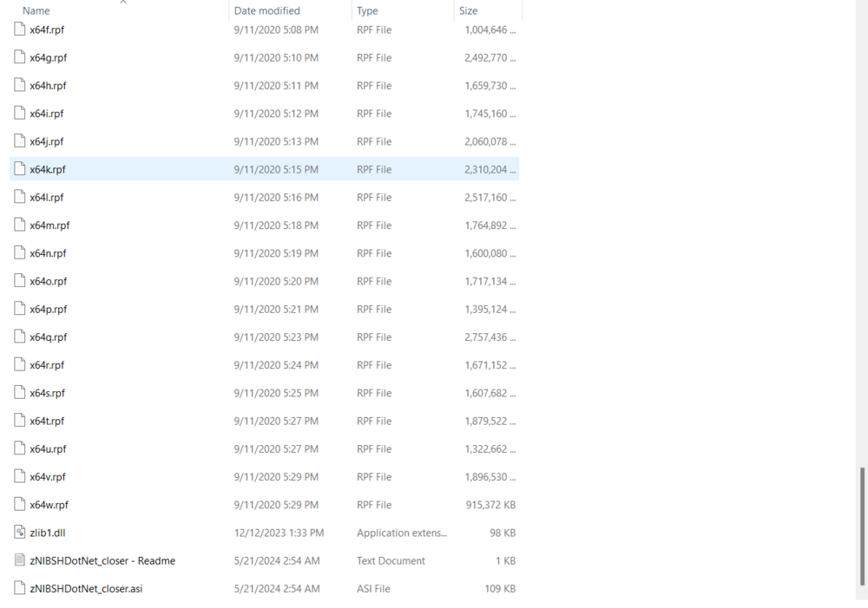Click the Name column header
Viewport: 868px width, 608px height.
tap(36, 10)
